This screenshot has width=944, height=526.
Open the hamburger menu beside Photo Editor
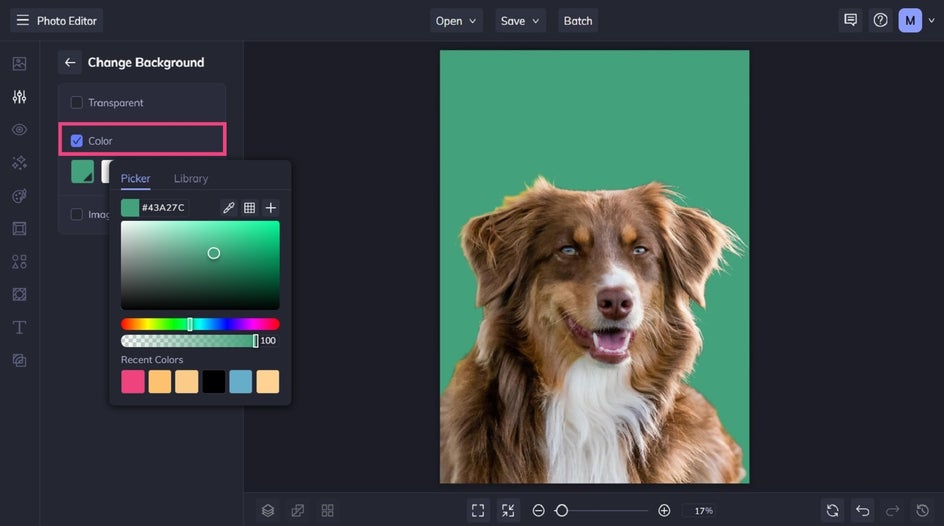pos(22,20)
